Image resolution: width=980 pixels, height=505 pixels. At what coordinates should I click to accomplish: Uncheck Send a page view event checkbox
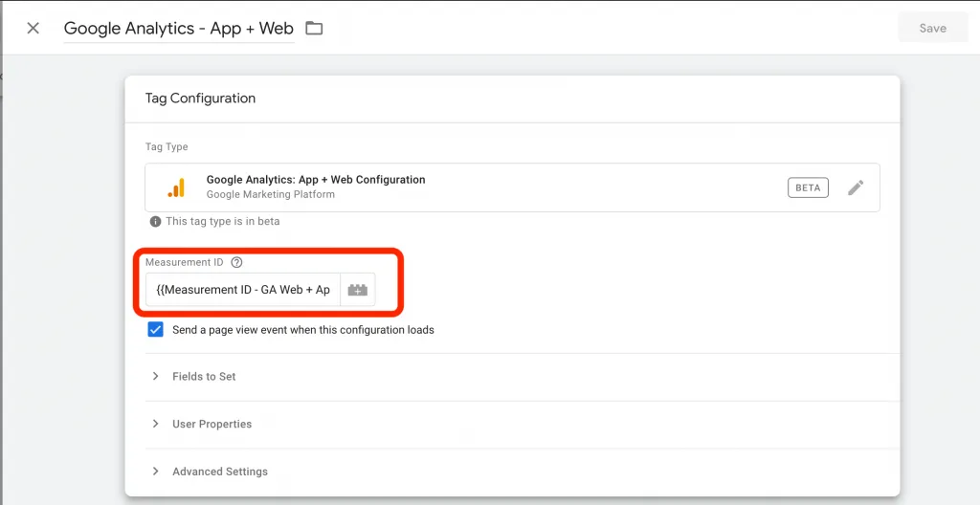pos(156,329)
